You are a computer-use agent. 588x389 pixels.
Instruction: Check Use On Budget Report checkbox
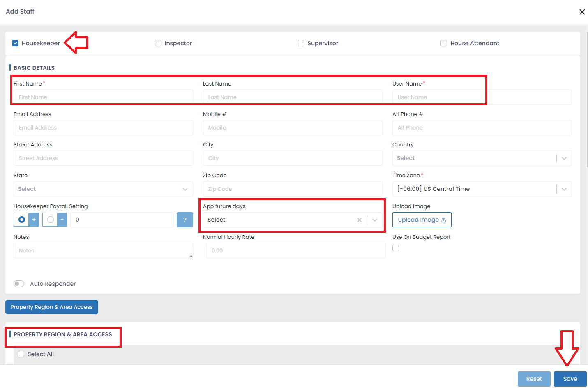click(x=396, y=248)
